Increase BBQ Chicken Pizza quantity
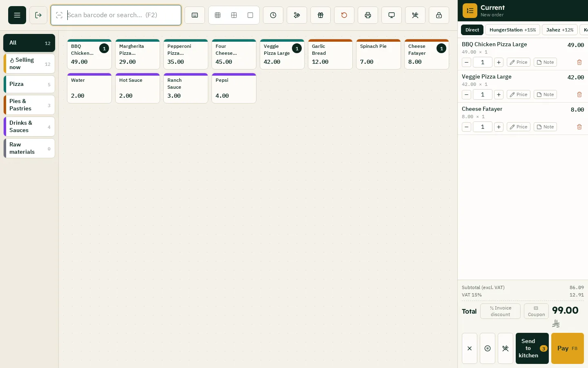This screenshot has width=588, height=368. pos(499,62)
